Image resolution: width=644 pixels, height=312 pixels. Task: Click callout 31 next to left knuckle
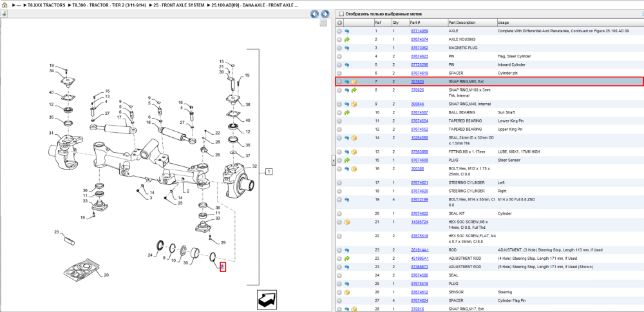pyautogui.click(x=52, y=133)
